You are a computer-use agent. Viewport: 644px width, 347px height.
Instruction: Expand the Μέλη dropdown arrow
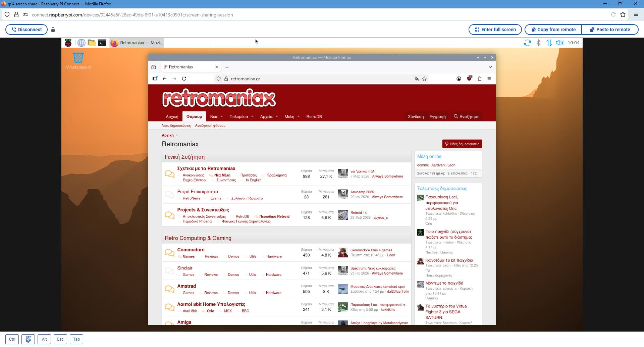[298, 117]
